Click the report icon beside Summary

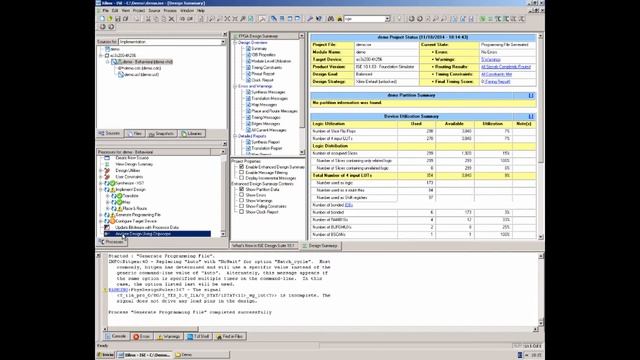[248, 49]
